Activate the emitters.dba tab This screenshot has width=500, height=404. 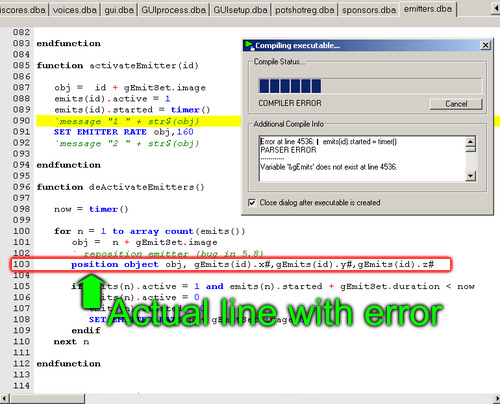pos(428,9)
